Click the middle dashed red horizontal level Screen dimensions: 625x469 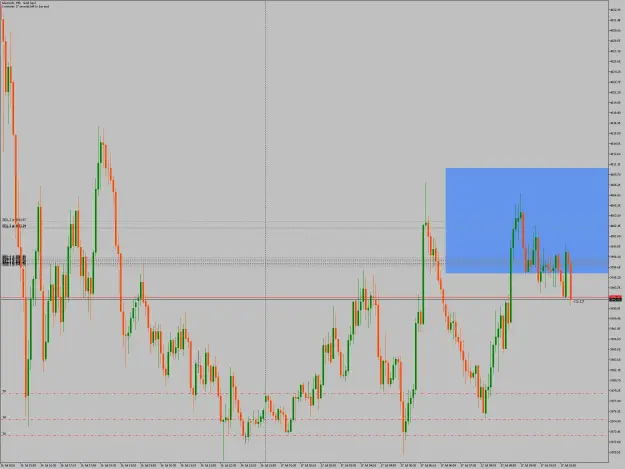(304, 419)
